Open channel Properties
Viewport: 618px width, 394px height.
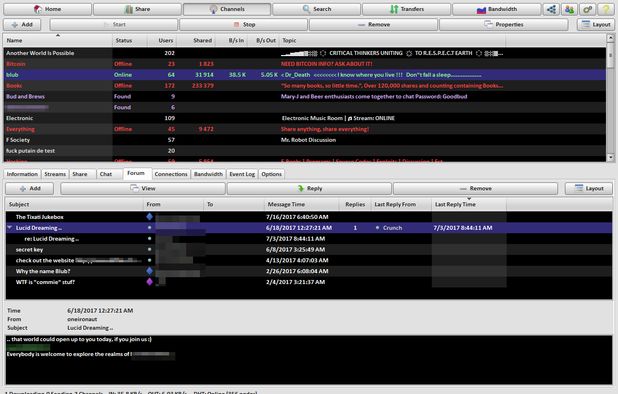504,24
